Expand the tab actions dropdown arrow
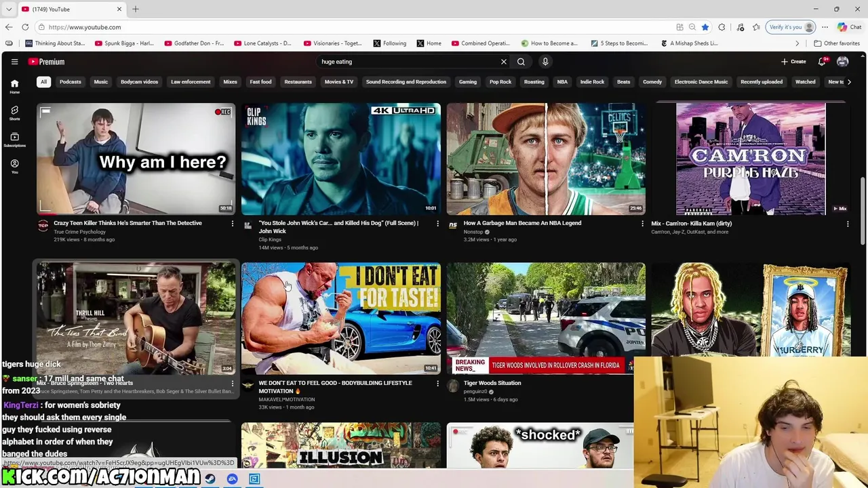Screen dimensions: 868x488 [x=8, y=9]
